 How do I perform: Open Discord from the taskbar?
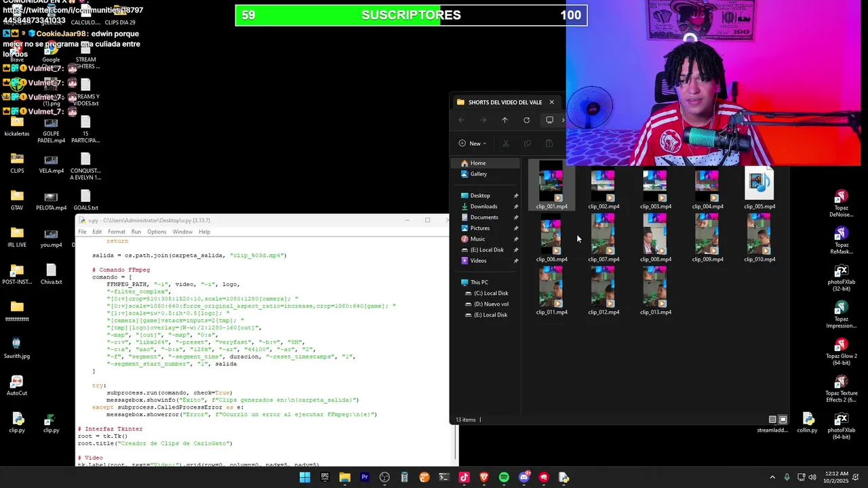(x=524, y=477)
